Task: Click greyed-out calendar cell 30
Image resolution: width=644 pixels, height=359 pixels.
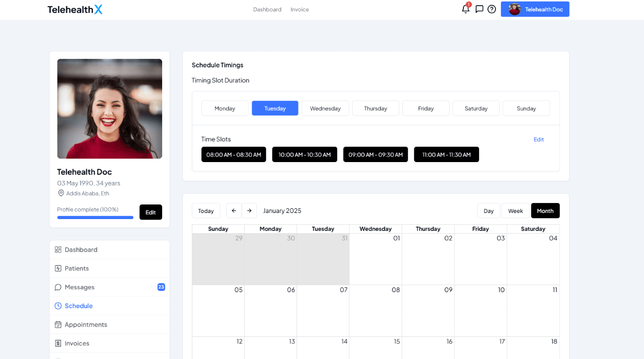Action: [271, 259]
